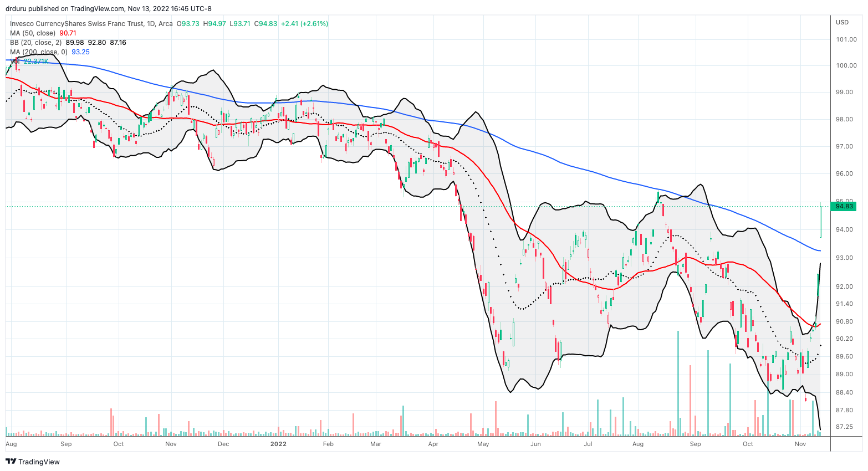Select the Invesco CurrencyShares Swiss Franc Trust title

(76, 24)
